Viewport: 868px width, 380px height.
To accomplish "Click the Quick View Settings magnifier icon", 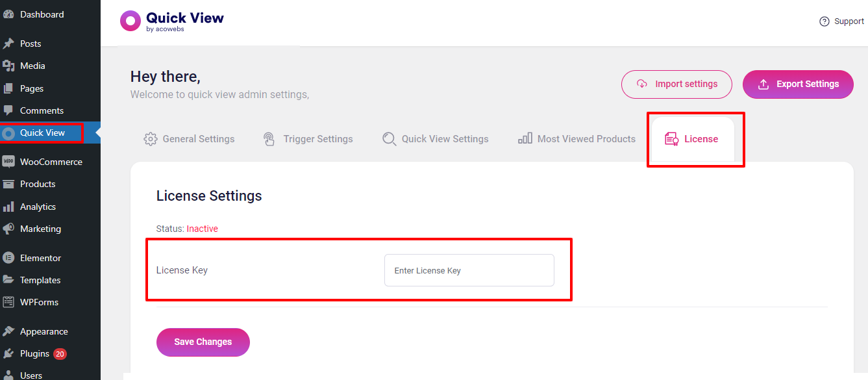I will [x=390, y=139].
